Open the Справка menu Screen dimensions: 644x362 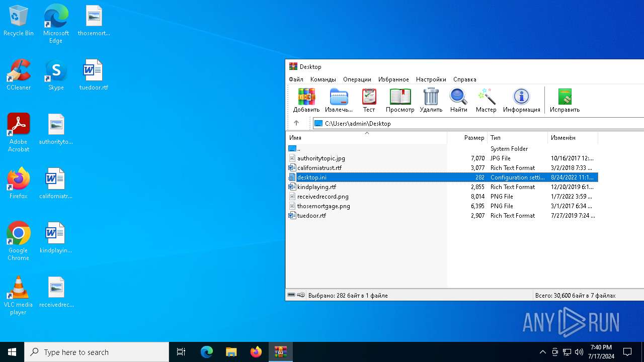tap(465, 79)
